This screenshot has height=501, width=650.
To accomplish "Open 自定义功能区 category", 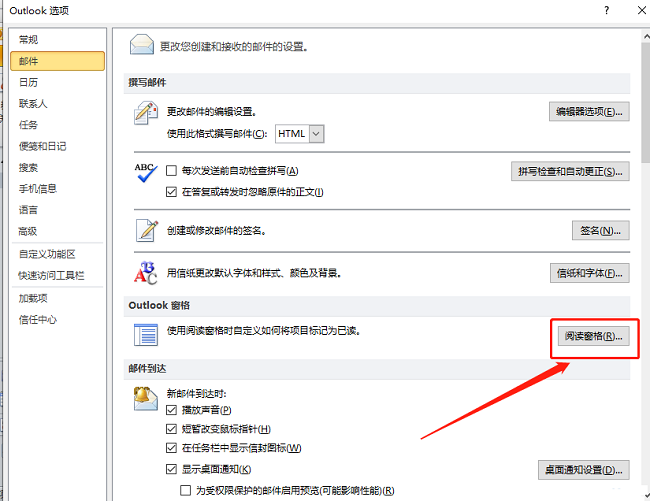I will pos(57,254).
